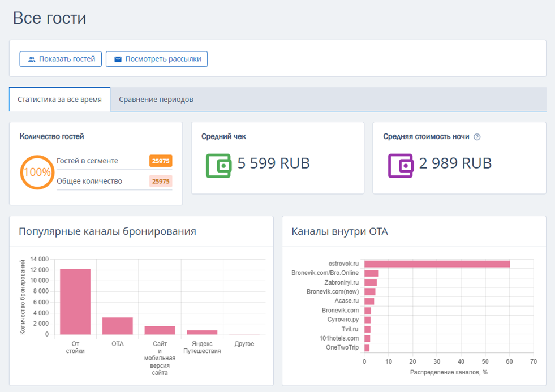Click the orange 25975 badge for Гостей в сегменте
The image size is (555, 392).
point(161,161)
